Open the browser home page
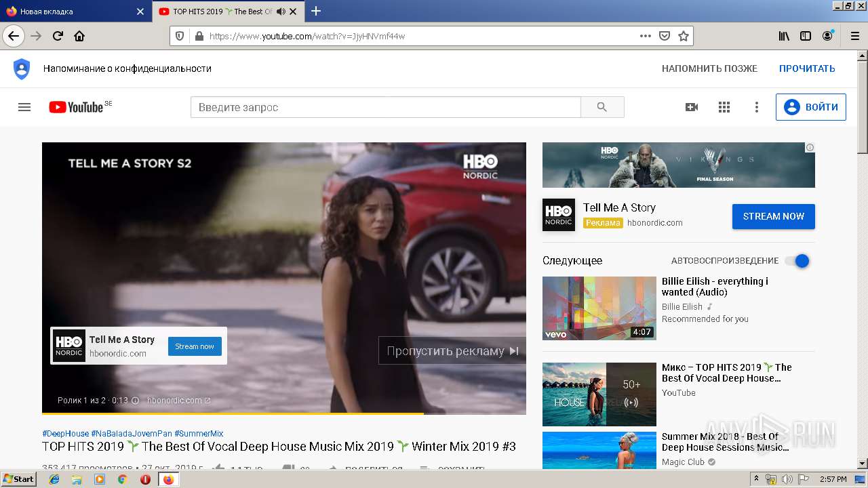This screenshot has width=868, height=488. (79, 36)
